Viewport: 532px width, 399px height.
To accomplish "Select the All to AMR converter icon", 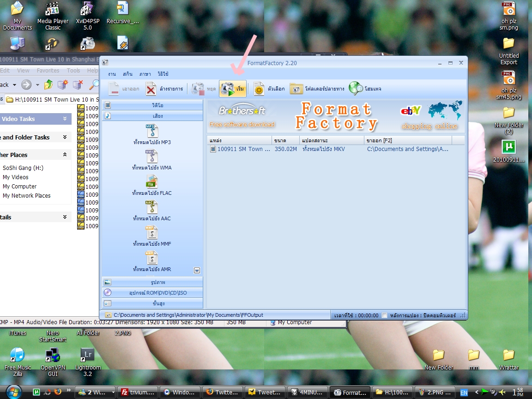I will coord(152,258).
